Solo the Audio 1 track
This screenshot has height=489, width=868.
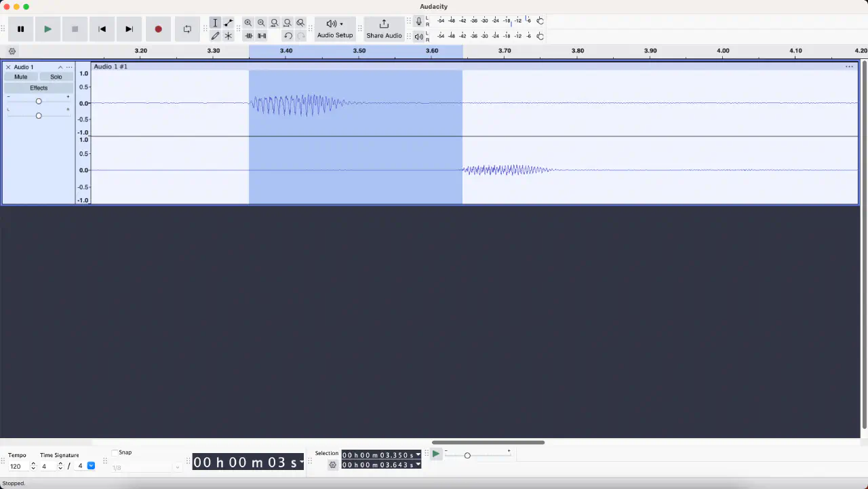pos(56,77)
